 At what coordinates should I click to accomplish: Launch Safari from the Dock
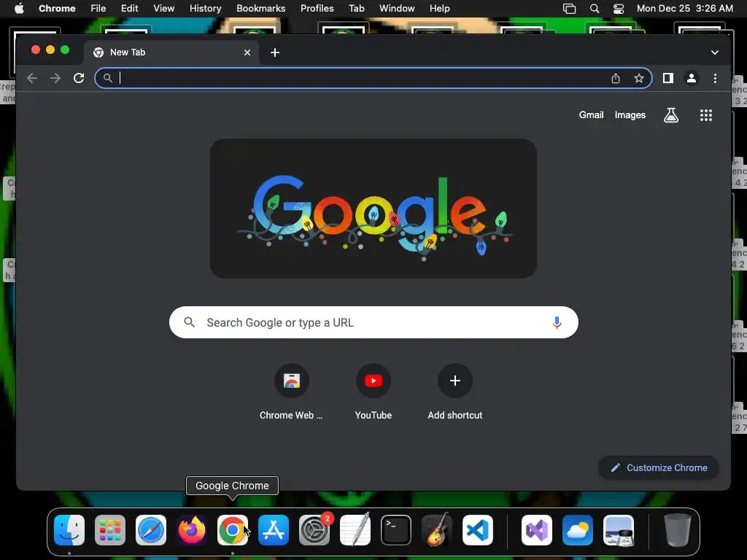pos(151,530)
